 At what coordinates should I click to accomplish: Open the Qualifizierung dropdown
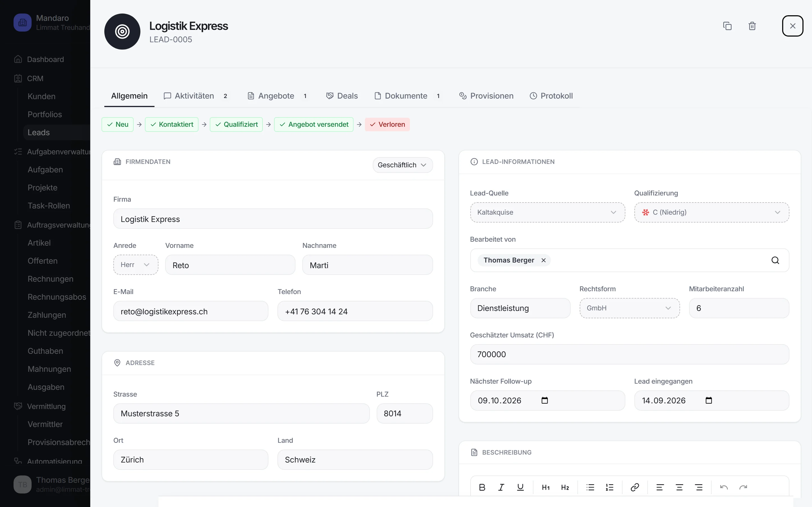coord(711,212)
